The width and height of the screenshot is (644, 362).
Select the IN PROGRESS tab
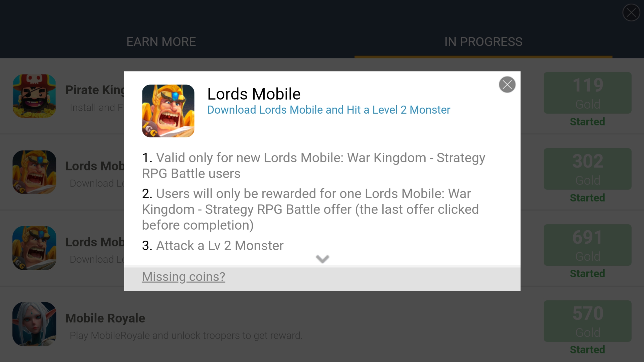click(483, 42)
